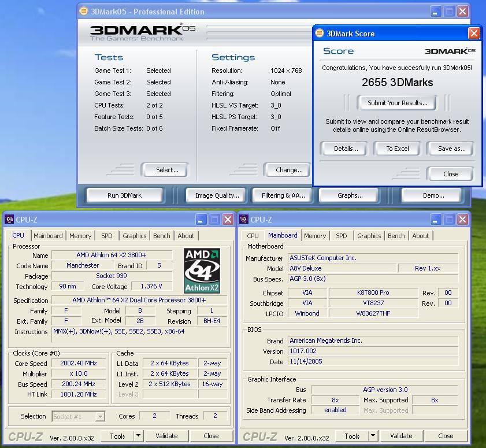
Task: Open the Socket #1 selection dropdown
Action: (x=100, y=416)
